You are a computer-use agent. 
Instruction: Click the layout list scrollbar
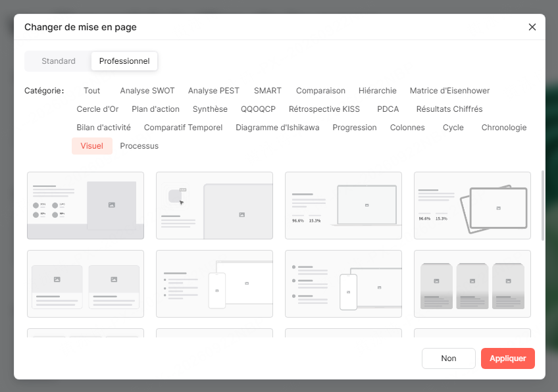[x=542, y=206]
